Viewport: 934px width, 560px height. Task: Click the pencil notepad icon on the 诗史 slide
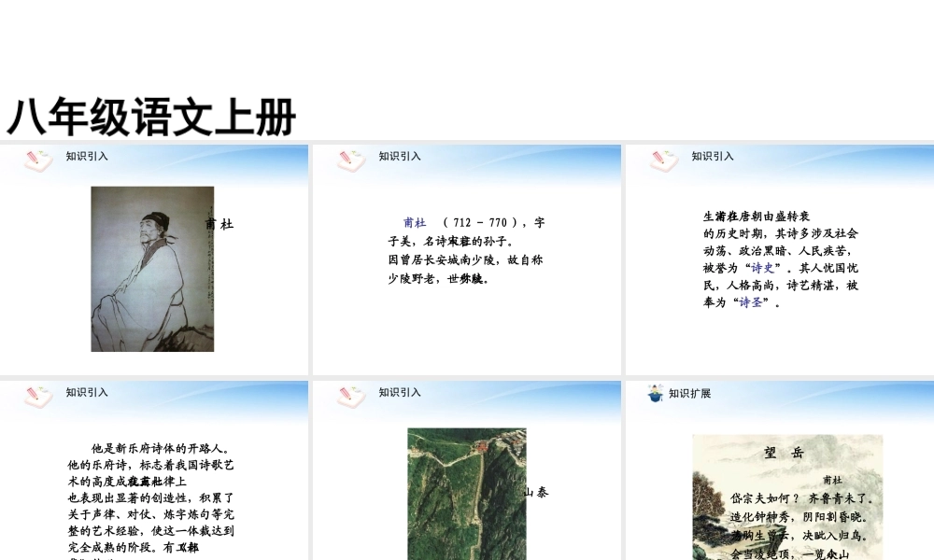tap(663, 161)
